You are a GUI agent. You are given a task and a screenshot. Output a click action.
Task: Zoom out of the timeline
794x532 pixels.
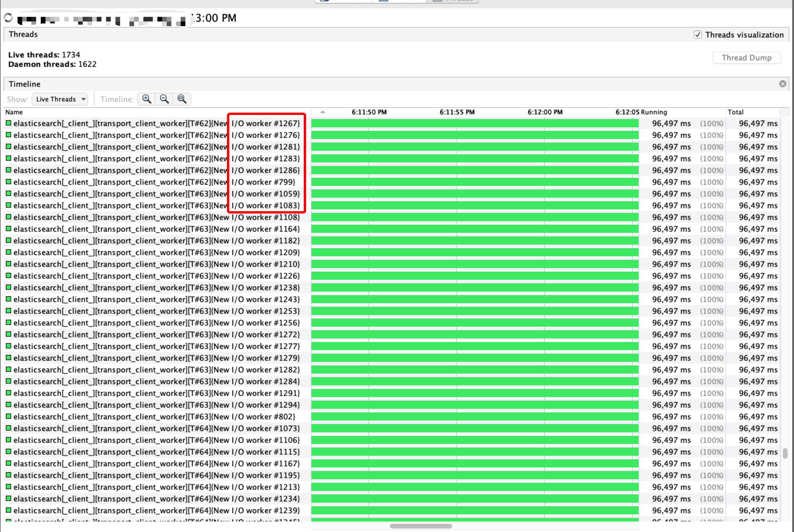click(x=164, y=99)
